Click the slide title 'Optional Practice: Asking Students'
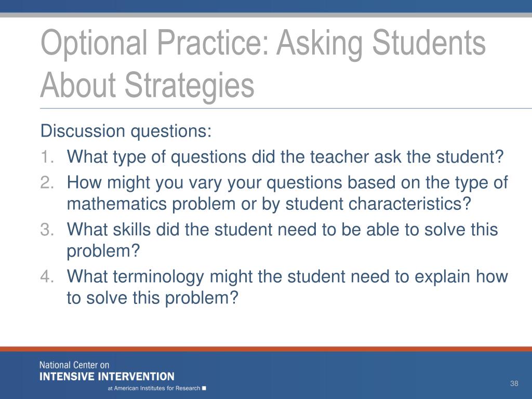 [263, 44]
